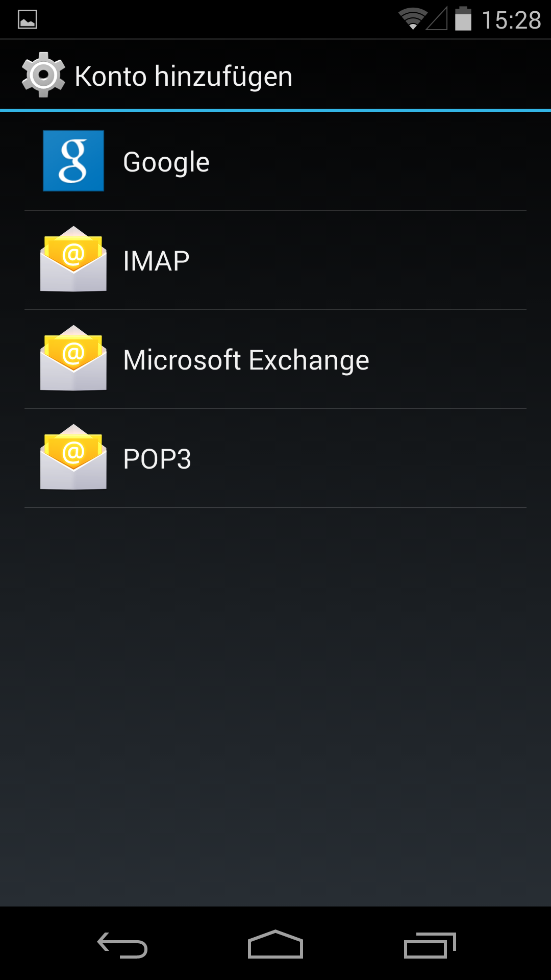The image size is (551, 980).
Task: Choose the POP3 text label
Action: (157, 459)
